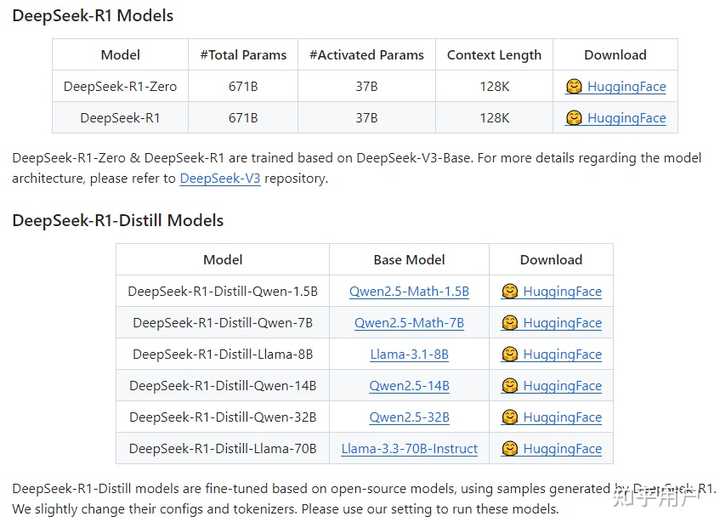
Task: Click HuggingFace emoji icon for Distill-Qwen-7B
Action: [510, 323]
